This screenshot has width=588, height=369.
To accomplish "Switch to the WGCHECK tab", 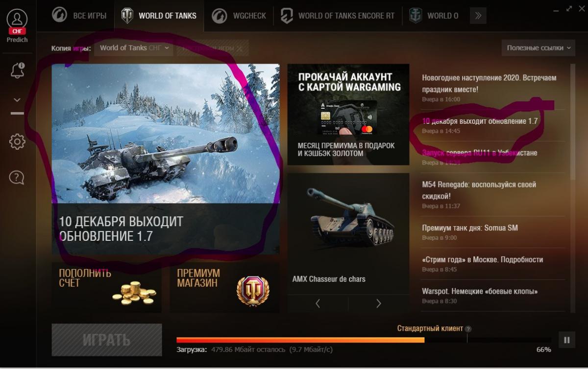I will 240,16.
